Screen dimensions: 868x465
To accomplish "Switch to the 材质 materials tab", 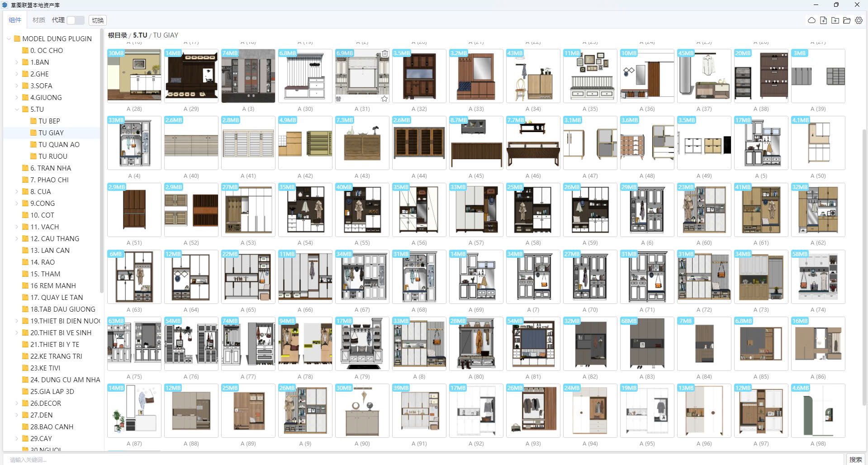I will (38, 20).
